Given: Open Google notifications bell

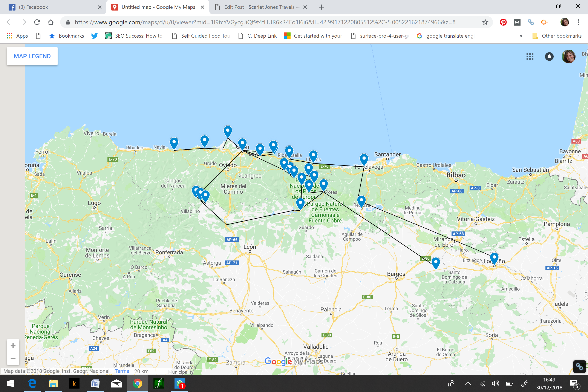Looking at the screenshot, I should 549,56.
